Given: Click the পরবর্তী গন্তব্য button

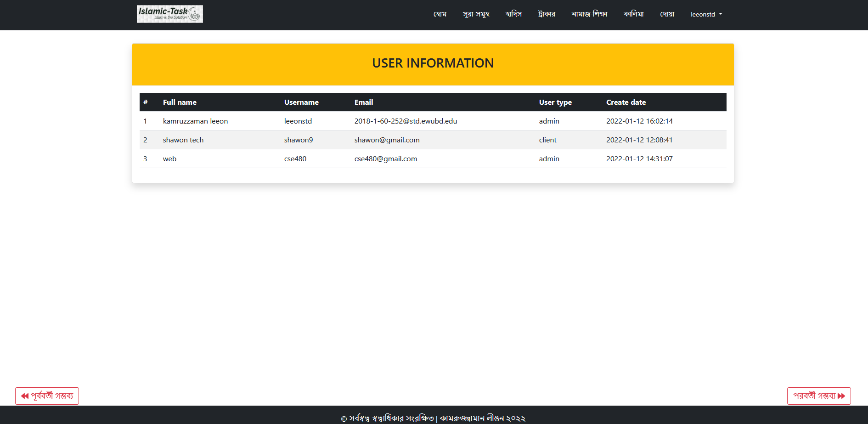Looking at the screenshot, I should point(819,396).
